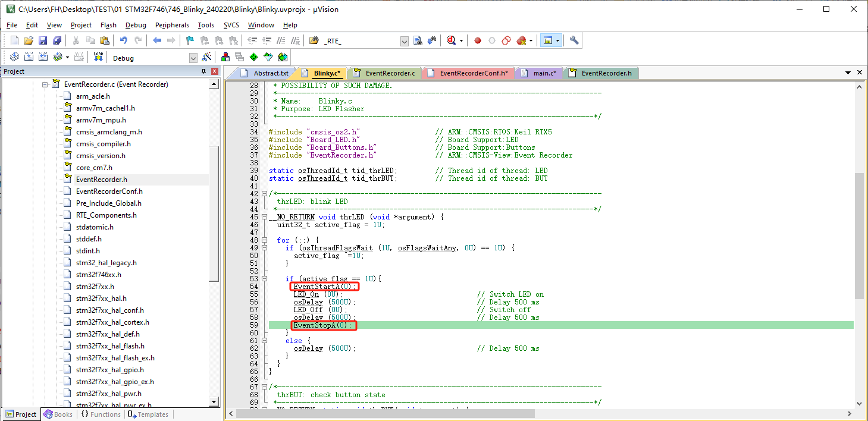Screen dimensions: 868x421
Task: Switch to the Functions panel tab
Action: 101,414
